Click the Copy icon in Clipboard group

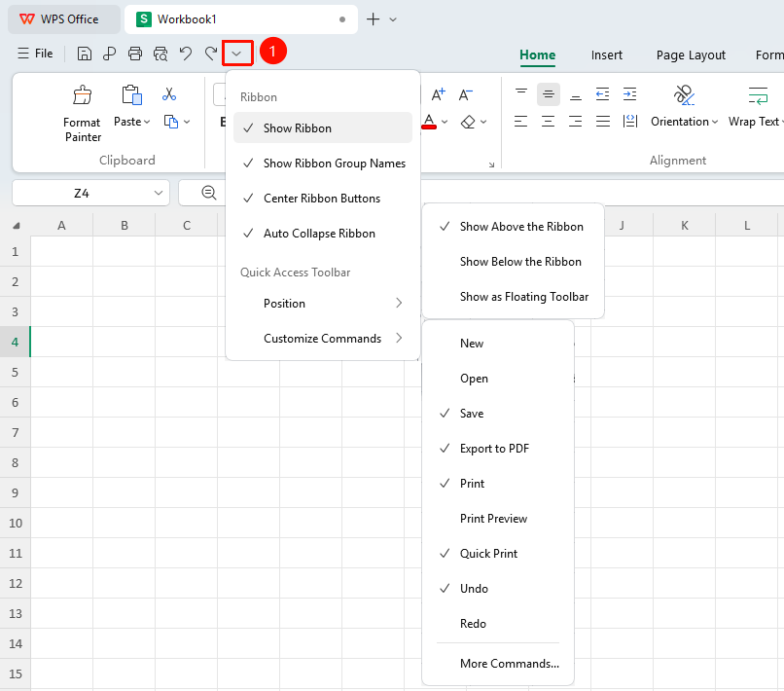171,122
